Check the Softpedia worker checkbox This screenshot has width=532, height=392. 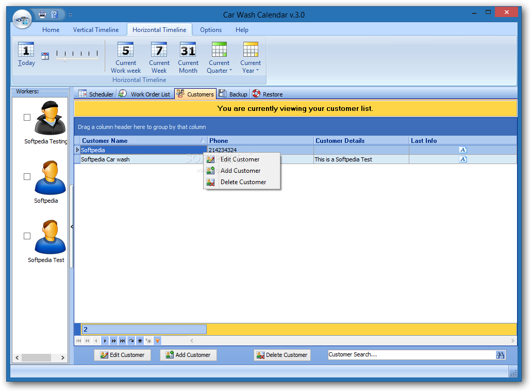tap(27, 177)
